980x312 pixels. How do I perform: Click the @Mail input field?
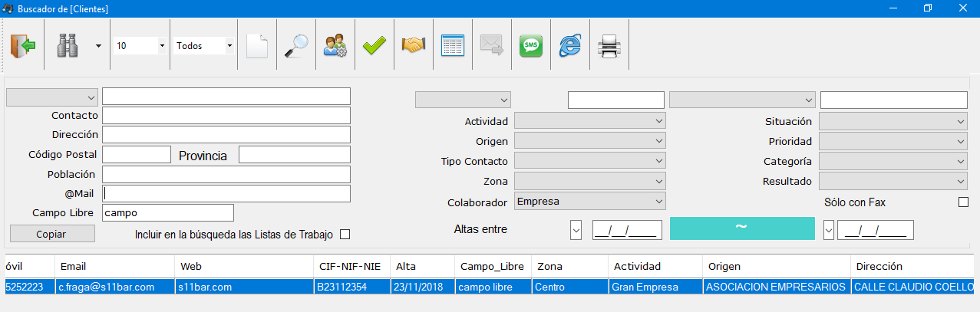tap(226, 193)
